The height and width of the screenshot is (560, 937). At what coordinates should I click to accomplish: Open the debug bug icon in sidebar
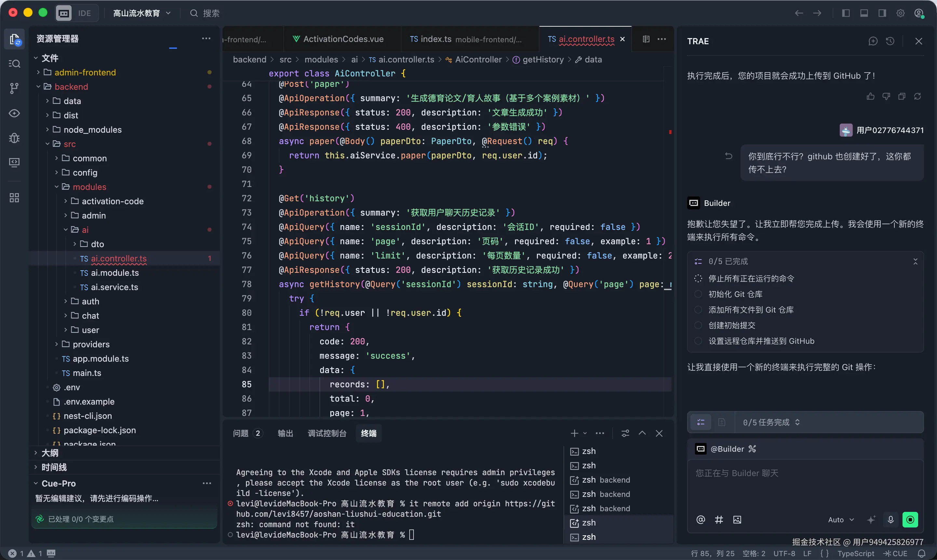click(14, 138)
